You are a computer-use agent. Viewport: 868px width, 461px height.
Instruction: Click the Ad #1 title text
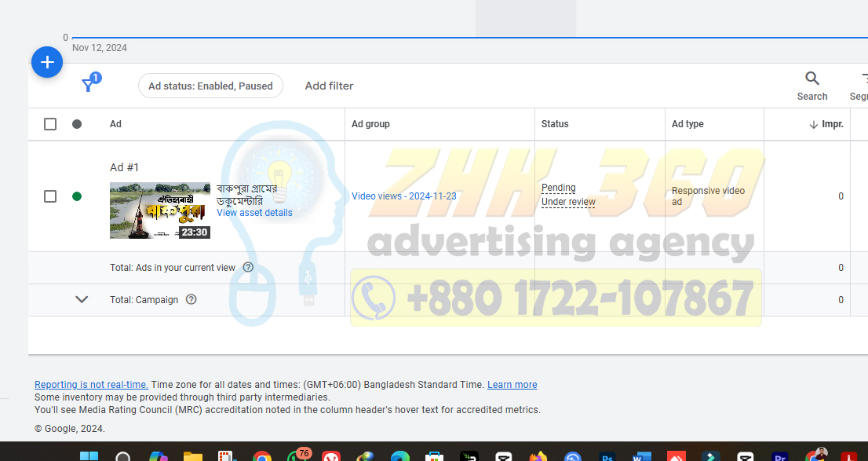tap(125, 167)
